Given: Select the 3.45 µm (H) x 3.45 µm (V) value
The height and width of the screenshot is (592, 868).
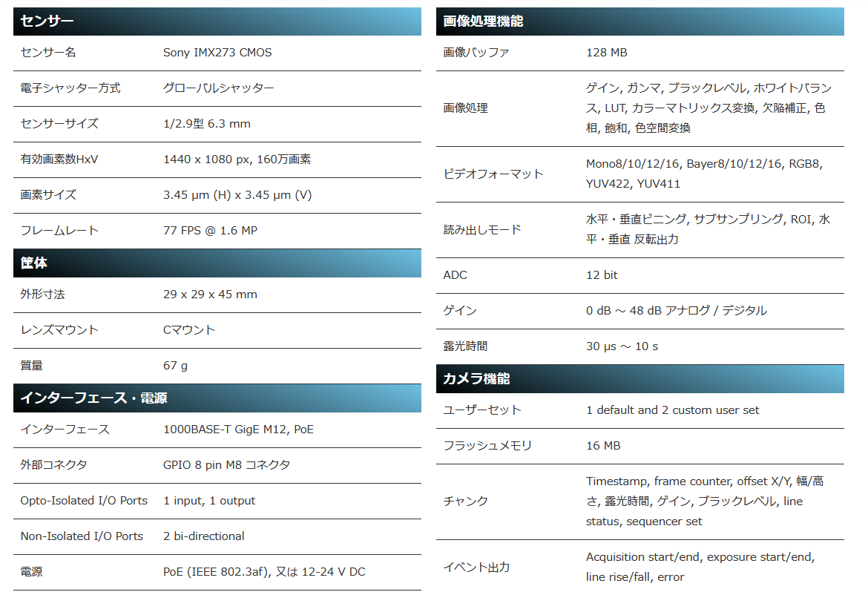Looking at the screenshot, I should pyautogui.click(x=237, y=195).
